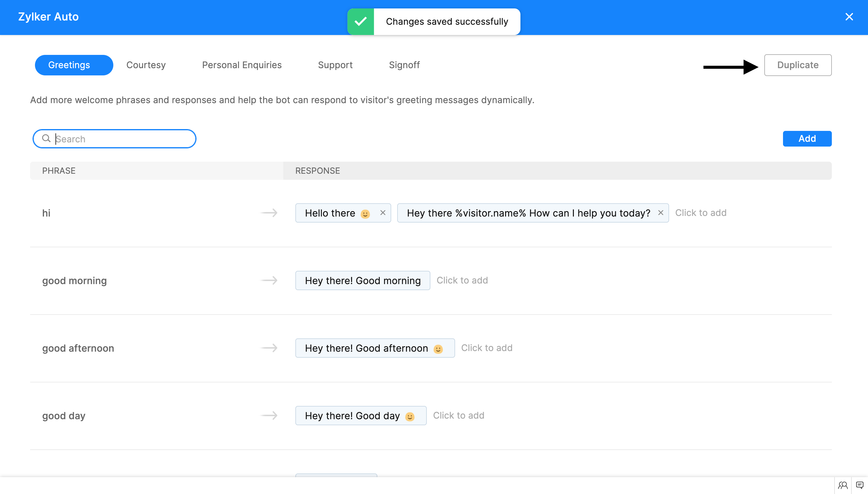Click the blue Add button
This screenshot has height=494, width=868.
pyautogui.click(x=807, y=138)
